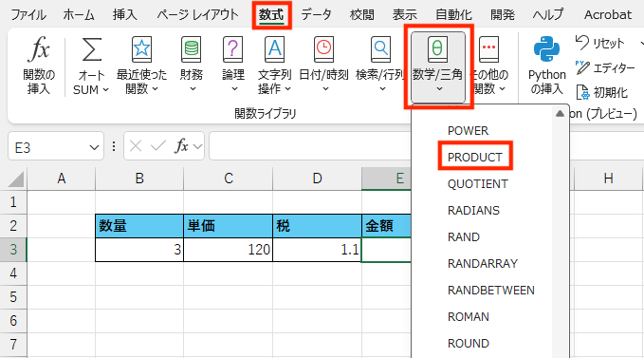This screenshot has width=644, height=358.
Task: Click the オート SUM sigma icon
Action: (92, 49)
